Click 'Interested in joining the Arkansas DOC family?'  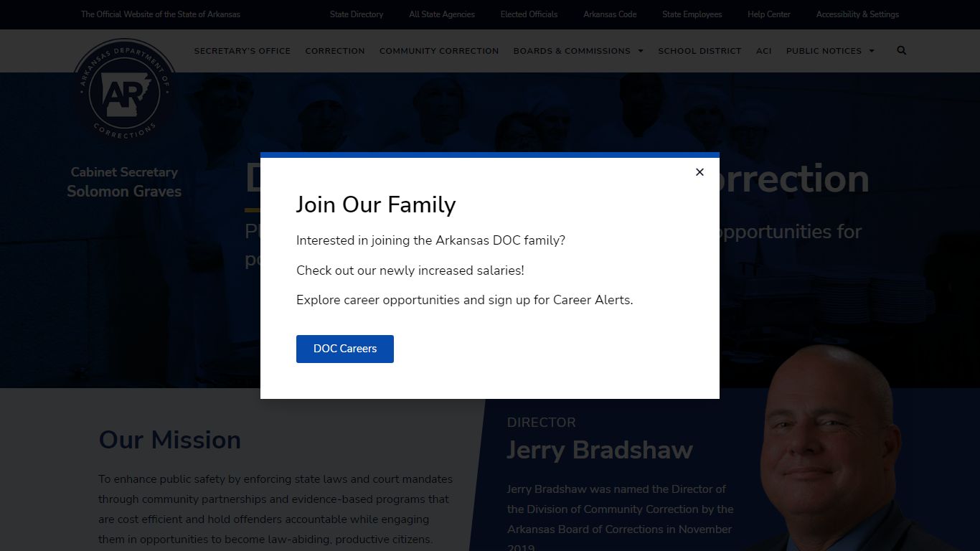(x=430, y=240)
